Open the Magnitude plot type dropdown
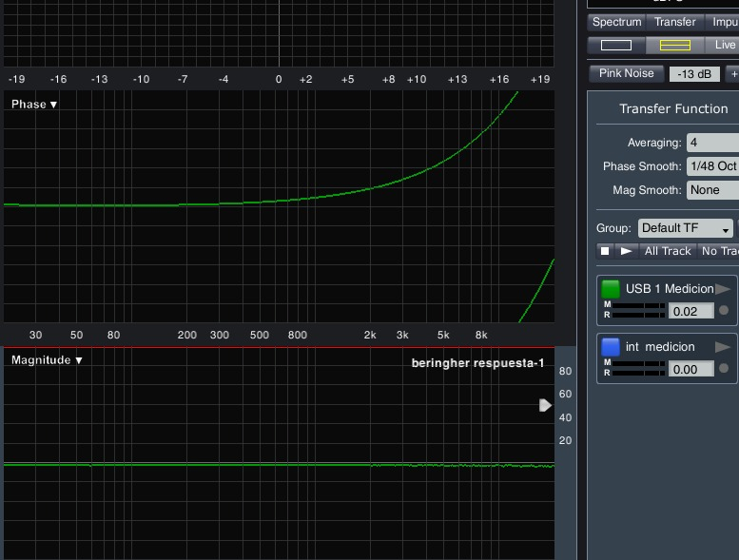The height and width of the screenshot is (560, 739). click(x=47, y=360)
